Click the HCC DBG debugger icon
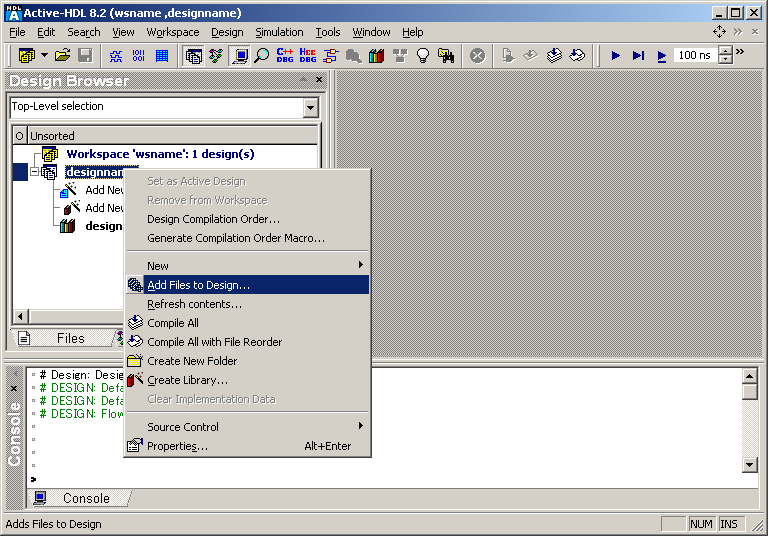Screen dimensions: 768x536 pyautogui.click(x=308, y=56)
